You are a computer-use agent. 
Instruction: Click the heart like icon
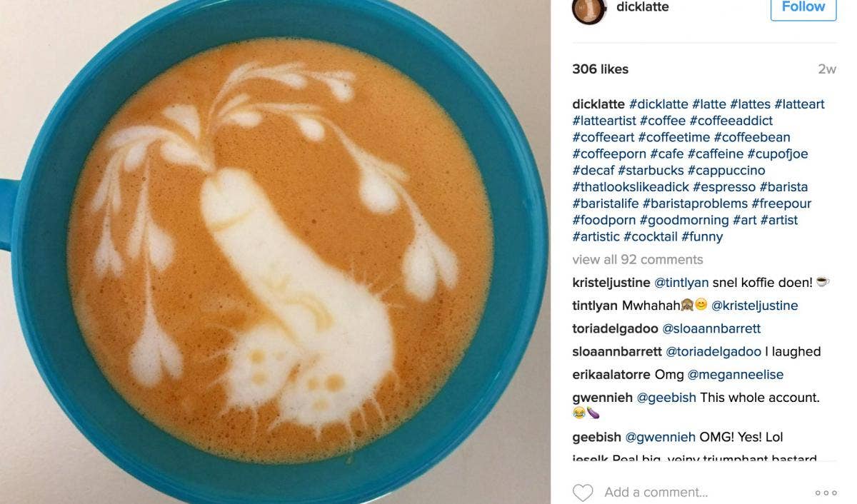tap(583, 493)
